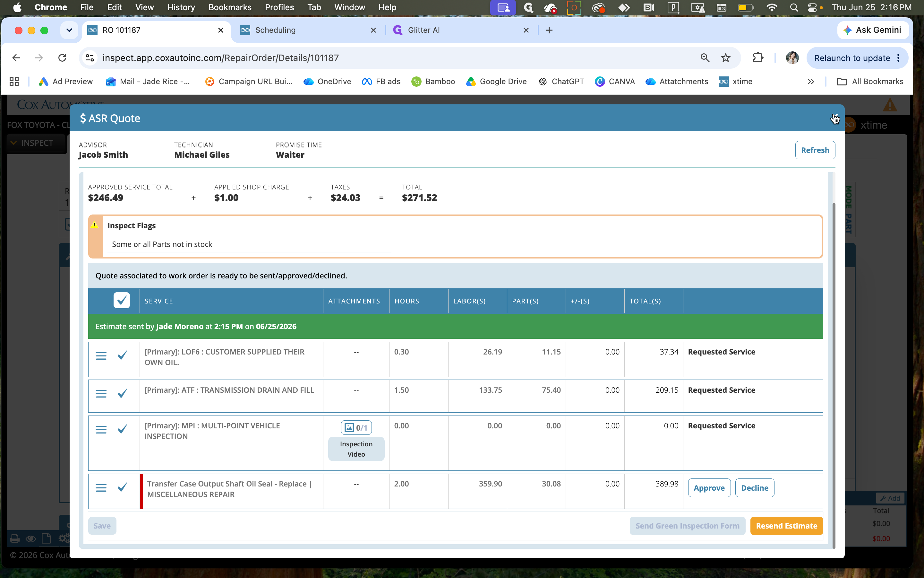Viewport: 924px width, 578px height.
Task: Open the CANVA bookmark
Action: coord(615,82)
